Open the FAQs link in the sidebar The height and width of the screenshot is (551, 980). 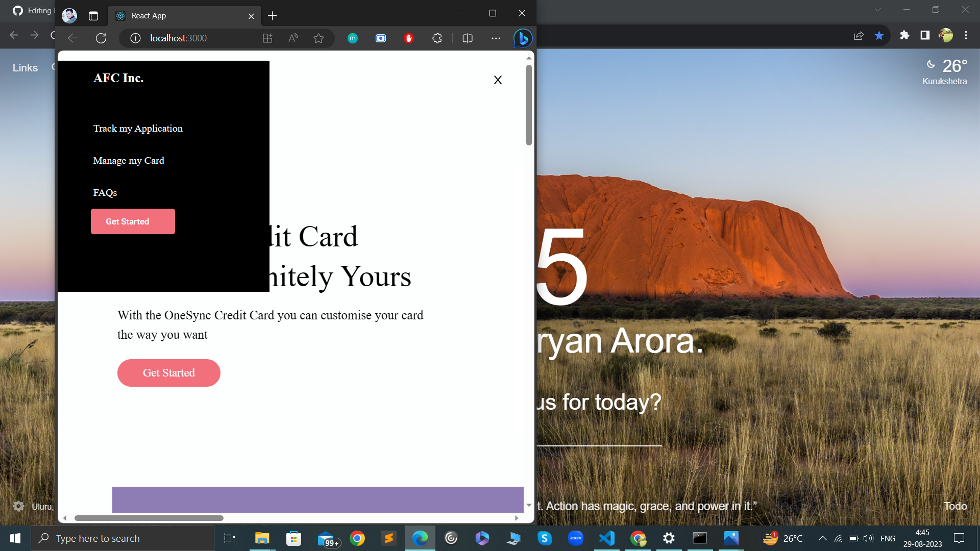105,192
